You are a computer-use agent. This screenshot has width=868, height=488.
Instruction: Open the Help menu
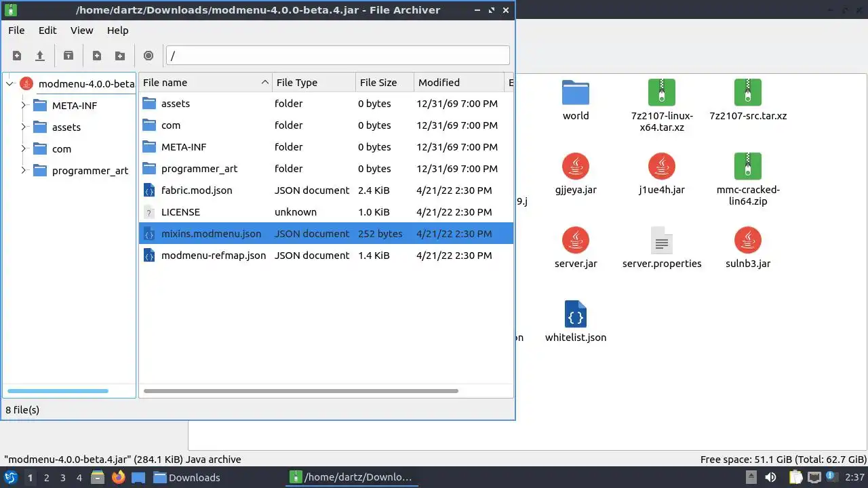coord(117,30)
